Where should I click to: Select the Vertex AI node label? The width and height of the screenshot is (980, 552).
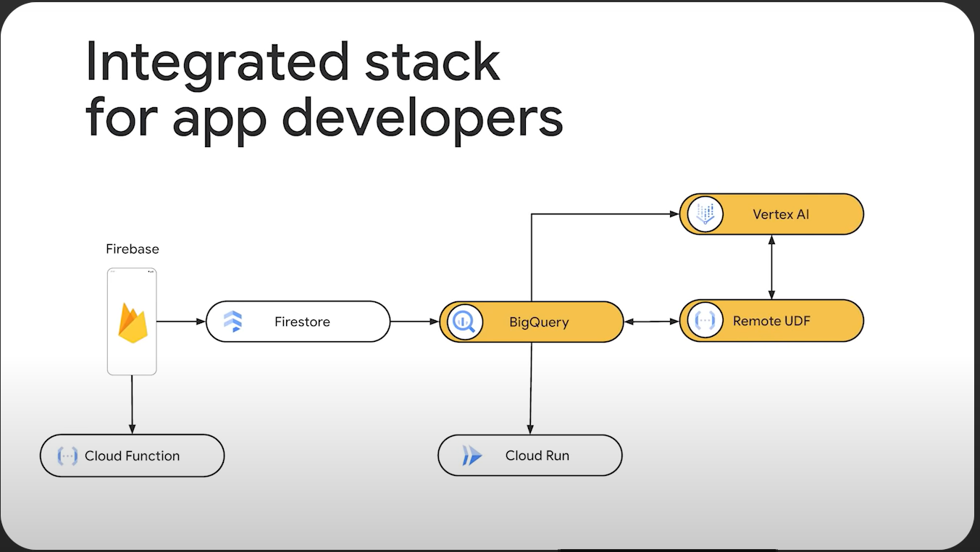(x=782, y=214)
